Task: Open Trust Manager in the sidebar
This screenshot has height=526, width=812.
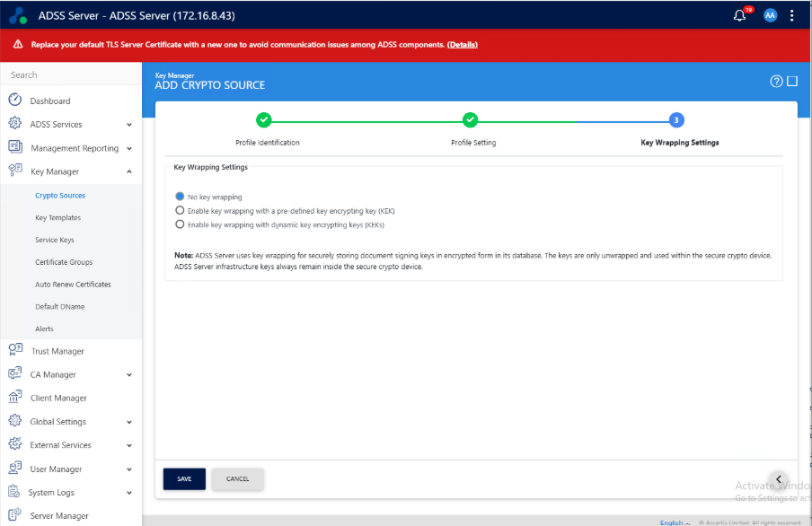Action: (57, 351)
